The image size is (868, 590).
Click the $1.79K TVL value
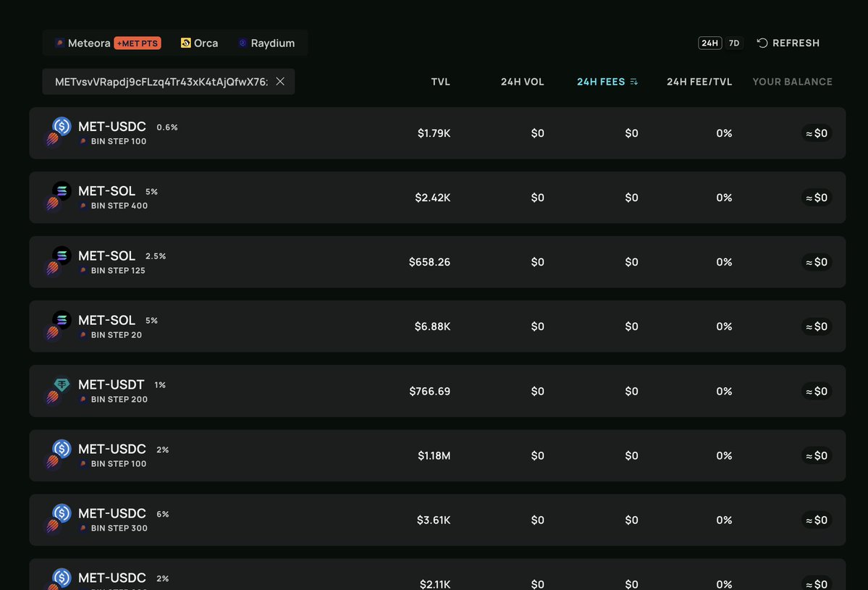pos(434,133)
